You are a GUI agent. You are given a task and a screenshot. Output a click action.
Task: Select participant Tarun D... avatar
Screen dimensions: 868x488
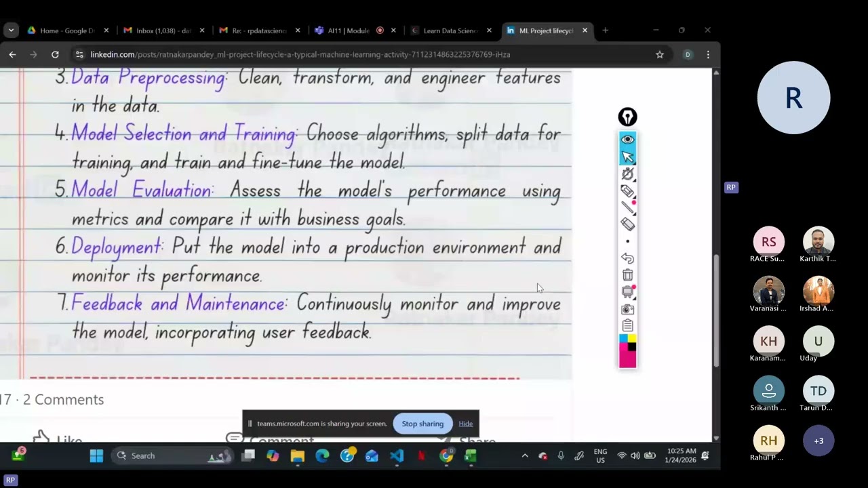(x=818, y=390)
